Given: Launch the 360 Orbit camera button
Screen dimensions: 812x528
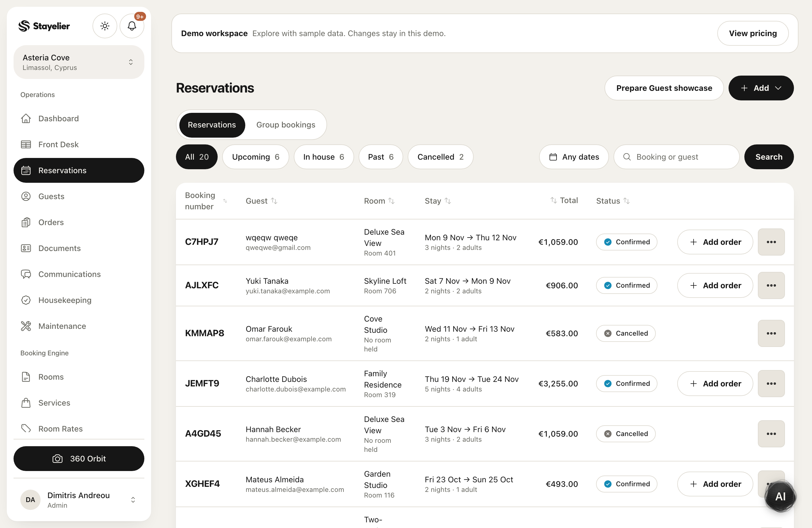Looking at the screenshot, I should pyautogui.click(x=79, y=458).
